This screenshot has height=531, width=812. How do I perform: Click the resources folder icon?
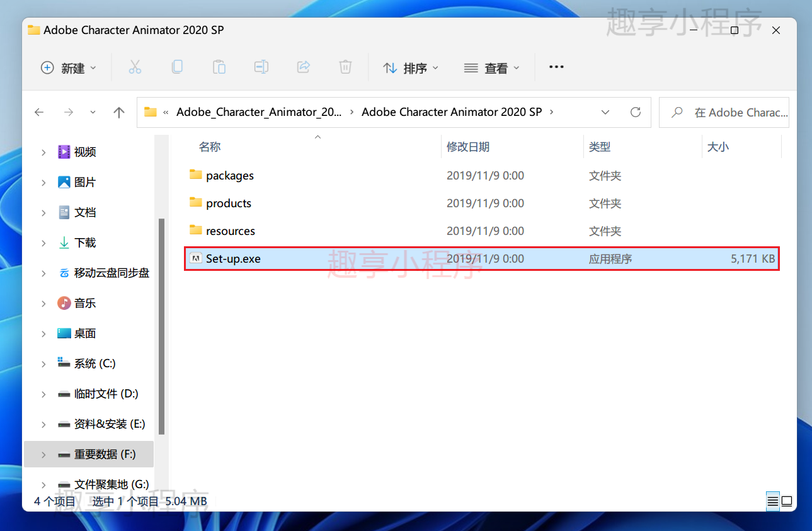click(x=196, y=230)
